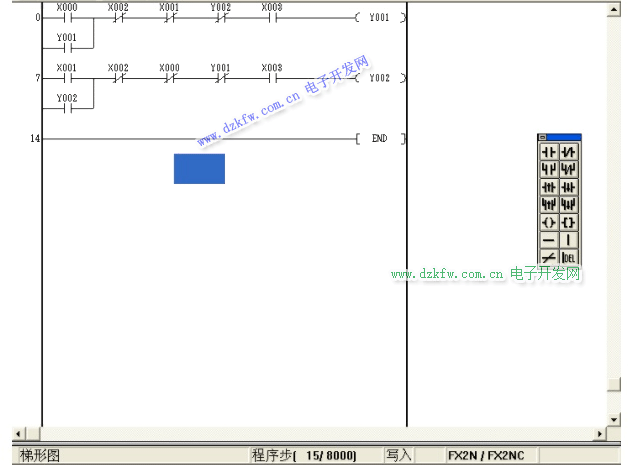This screenshot has width=628, height=465.
Task: Select the falling edge pulse contact tool
Action: tap(569, 187)
